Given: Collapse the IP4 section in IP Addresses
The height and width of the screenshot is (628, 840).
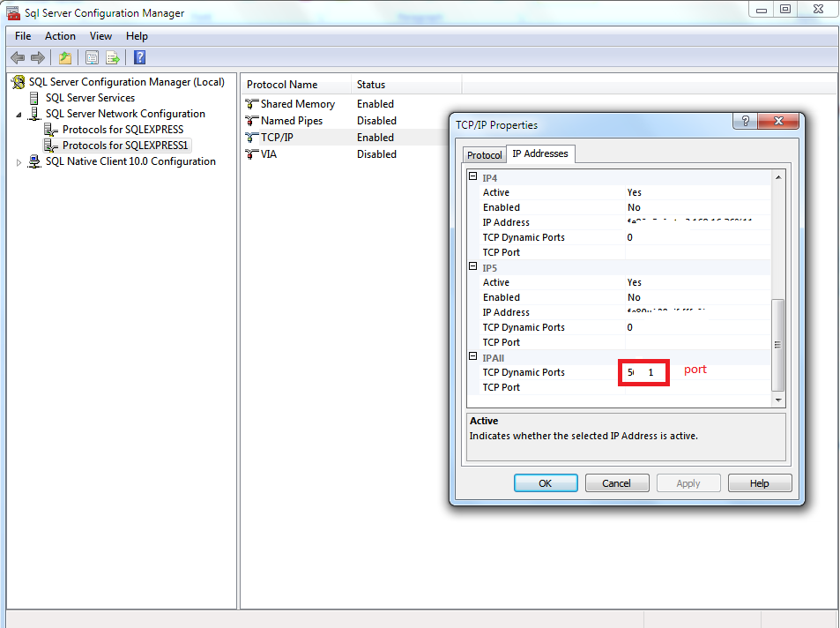Looking at the screenshot, I should (473, 176).
